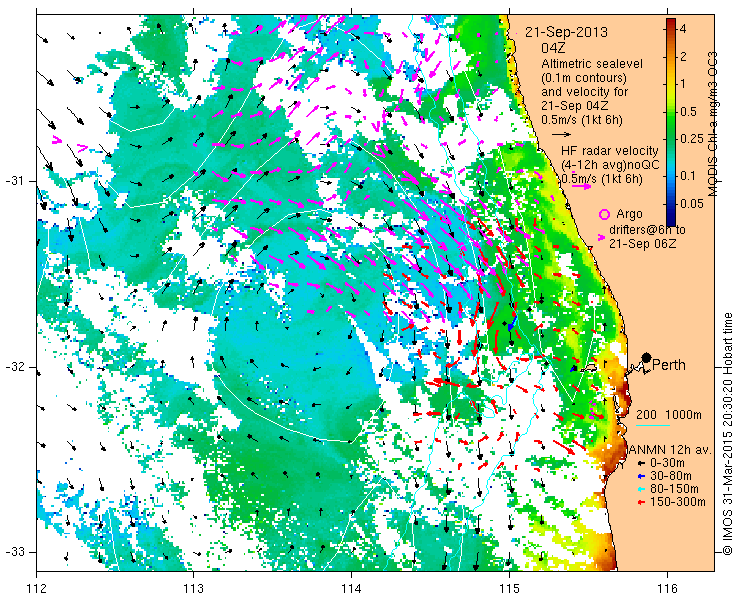This screenshot has height=600, width=740.
Task: Click the '200 1000m' depth contour label
Action: click(x=669, y=415)
